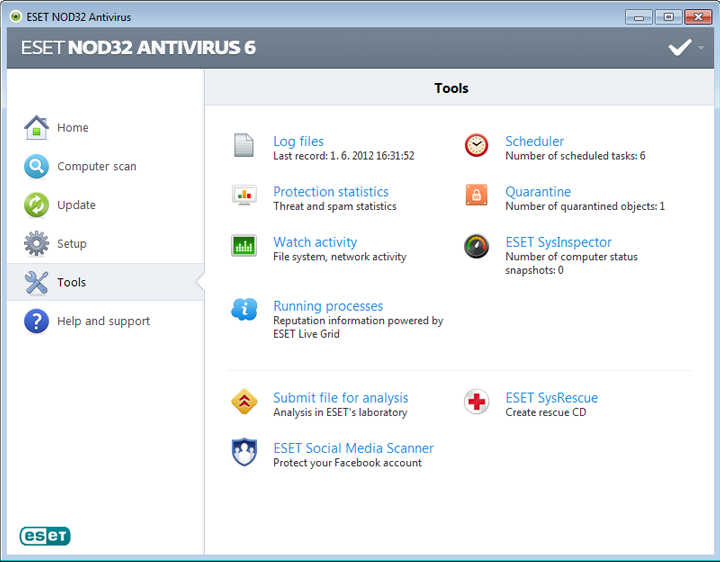Open Protection statistics link
Screen dimensions: 720x562
331,191
